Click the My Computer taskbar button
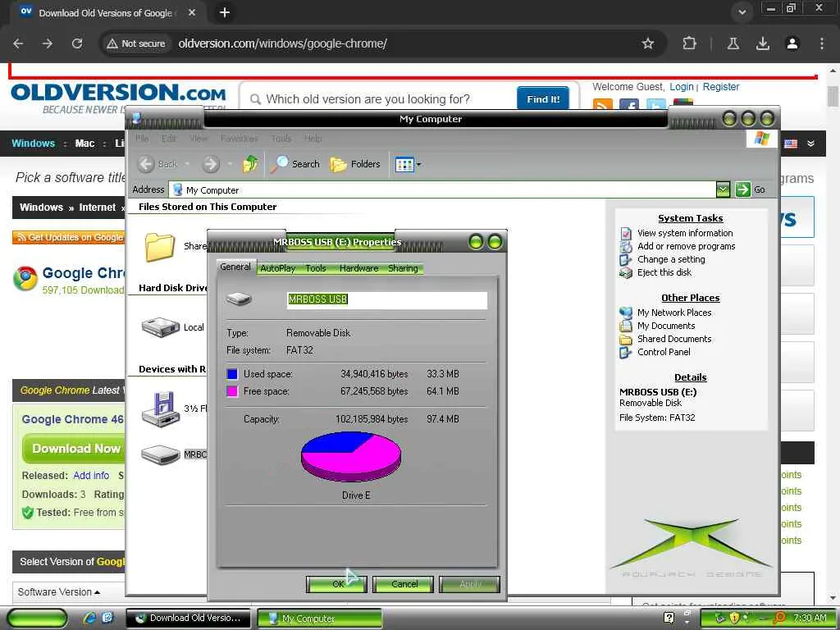This screenshot has width=840, height=630. click(320, 619)
